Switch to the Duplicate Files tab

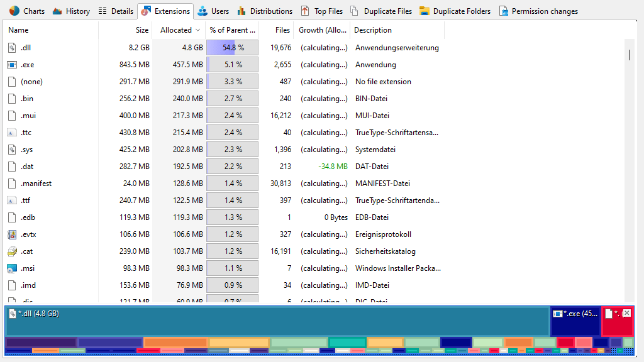pos(381,11)
